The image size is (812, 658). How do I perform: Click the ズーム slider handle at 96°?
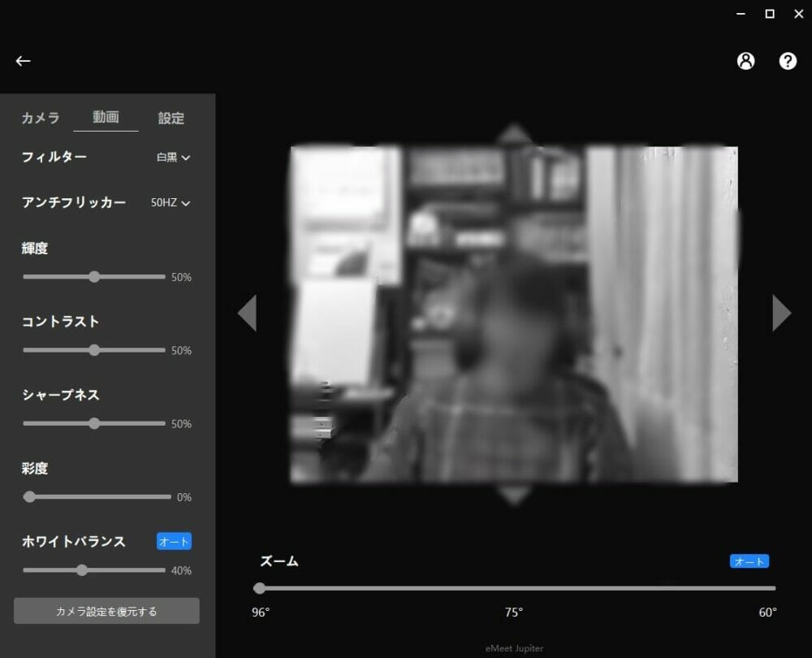pos(259,588)
